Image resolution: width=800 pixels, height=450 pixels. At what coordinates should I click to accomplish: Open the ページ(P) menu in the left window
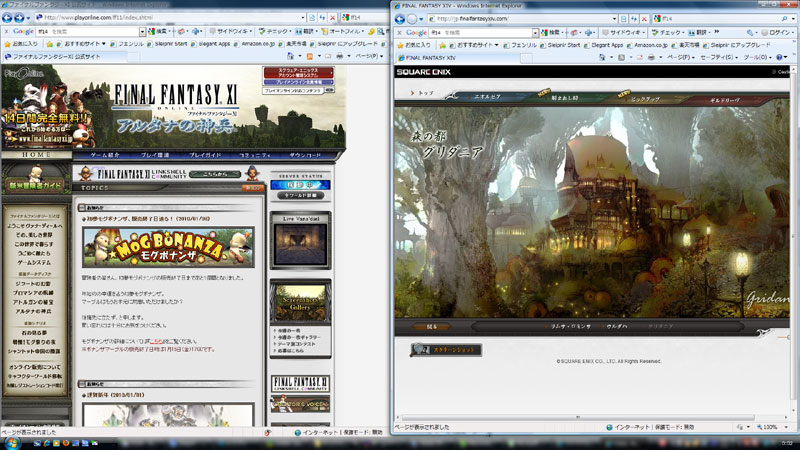pyautogui.click(x=369, y=56)
